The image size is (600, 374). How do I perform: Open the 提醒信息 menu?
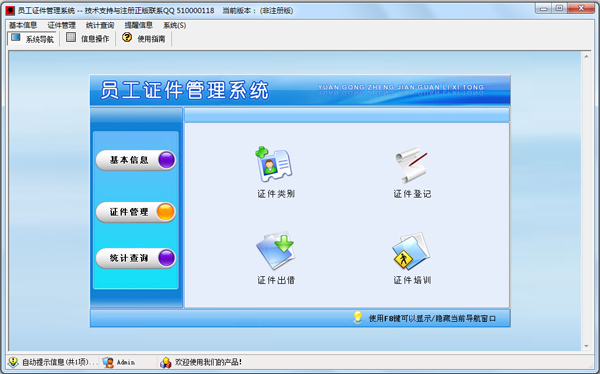(x=139, y=25)
